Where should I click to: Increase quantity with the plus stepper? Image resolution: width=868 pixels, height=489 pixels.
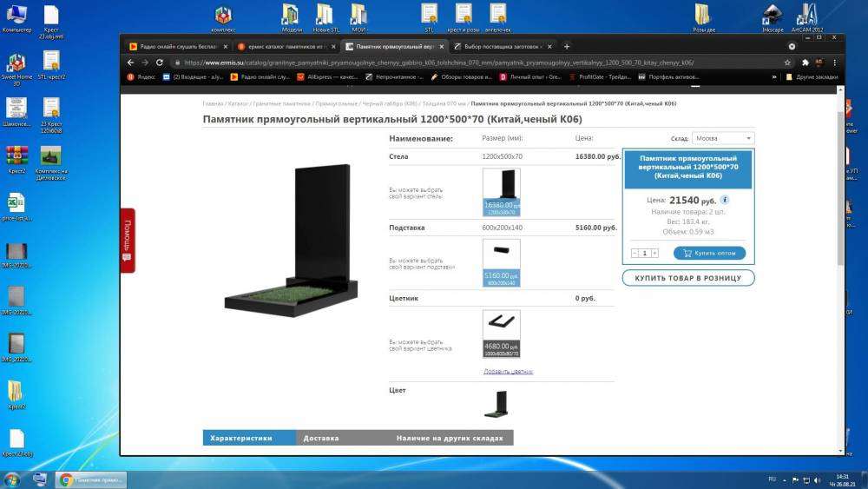pyautogui.click(x=654, y=253)
